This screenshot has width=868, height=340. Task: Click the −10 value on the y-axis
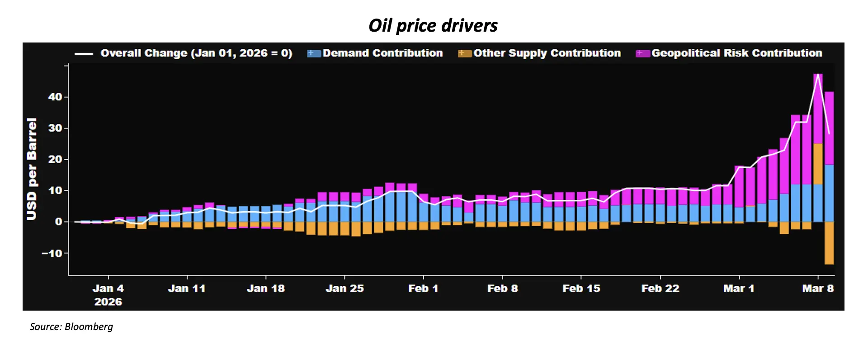pyautogui.click(x=52, y=253)
